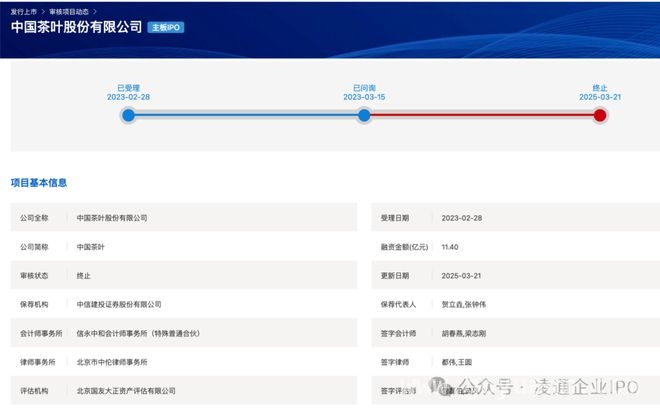Click the chevron after 审核项目动态 breadcrumb
660x414 pixels.
click(95, 12)
